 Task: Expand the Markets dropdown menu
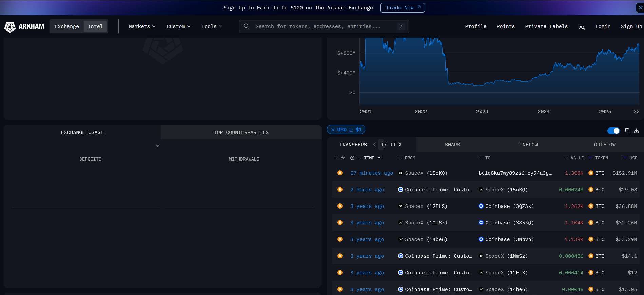click(x=142, y=26)
